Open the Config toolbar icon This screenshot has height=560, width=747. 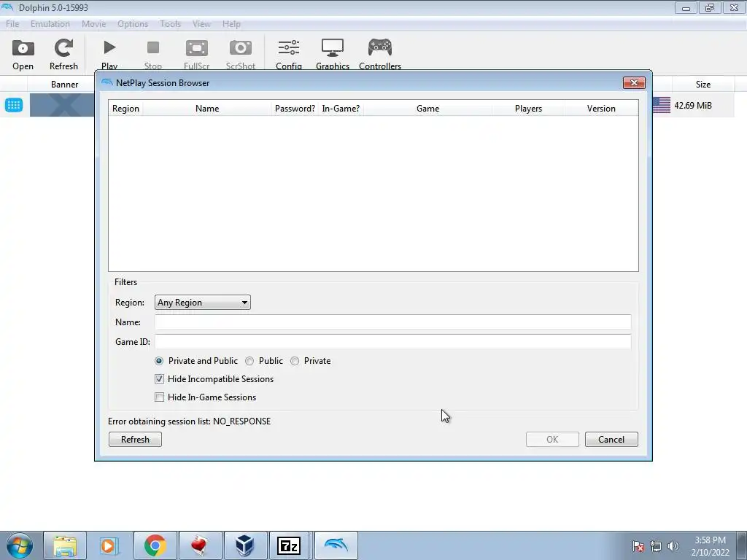(289, 54)
